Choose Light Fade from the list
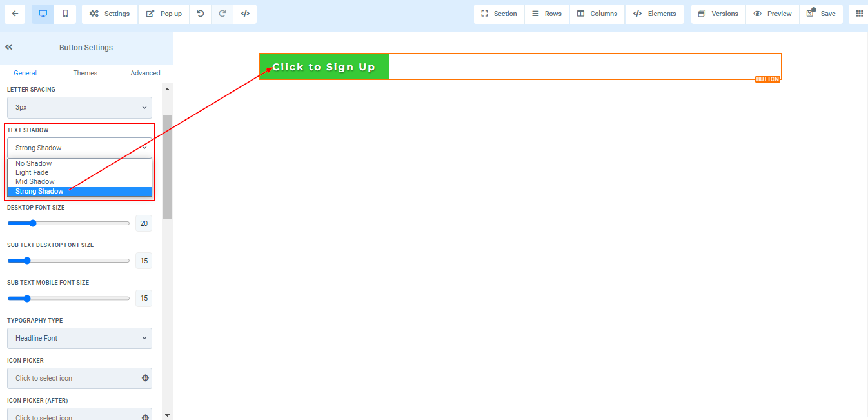The height and width of the screenshot is (420, 868). (32, 172)
